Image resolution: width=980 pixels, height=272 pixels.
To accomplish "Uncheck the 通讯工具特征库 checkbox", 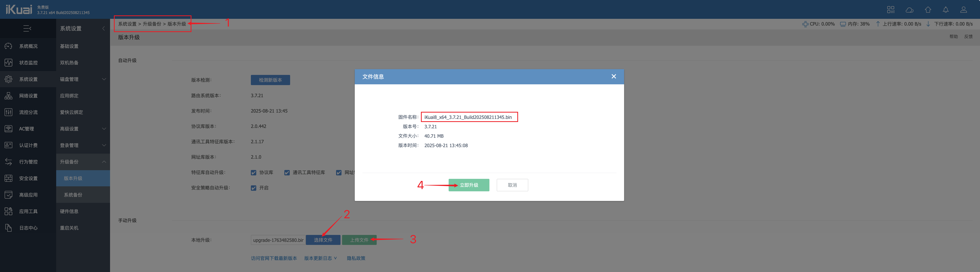I will [287, 173].
